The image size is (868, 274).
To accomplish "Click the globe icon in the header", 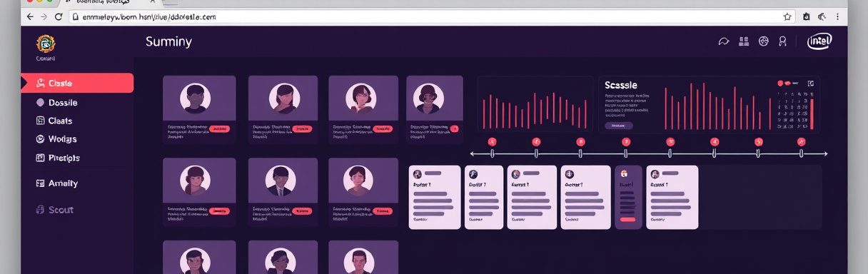I will pos(763,41).
